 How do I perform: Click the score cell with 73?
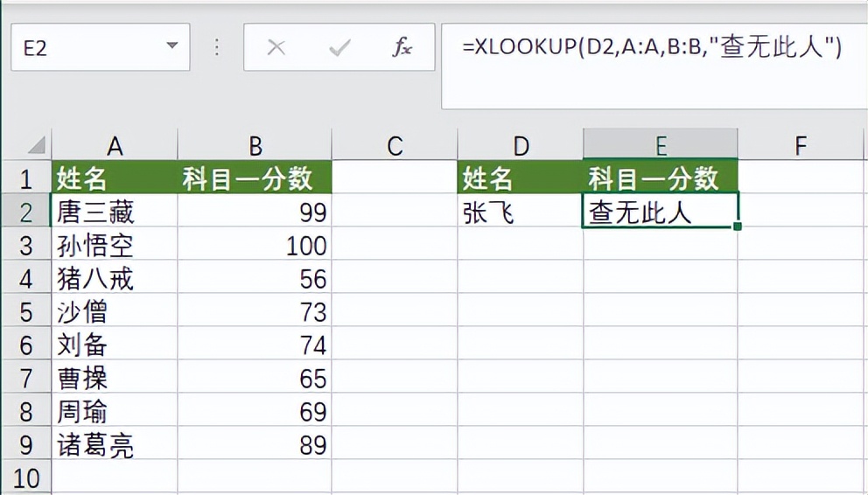coord(255,310)
